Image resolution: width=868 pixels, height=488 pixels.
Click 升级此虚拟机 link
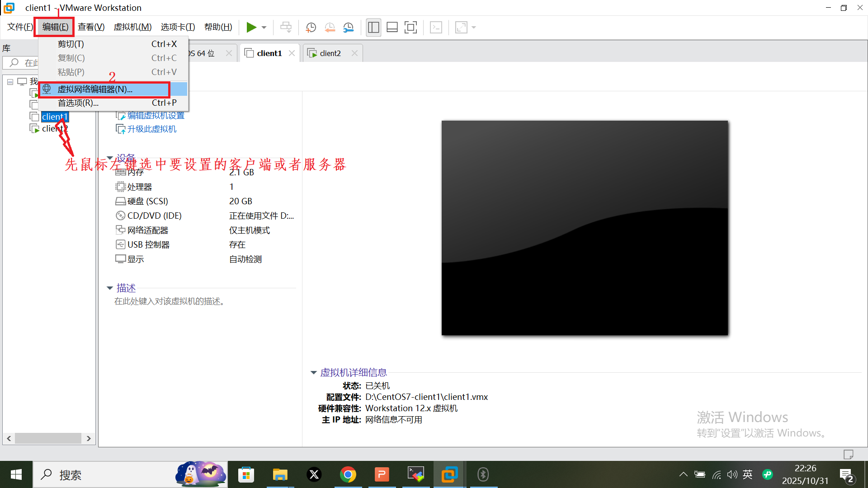coord(151,129)
